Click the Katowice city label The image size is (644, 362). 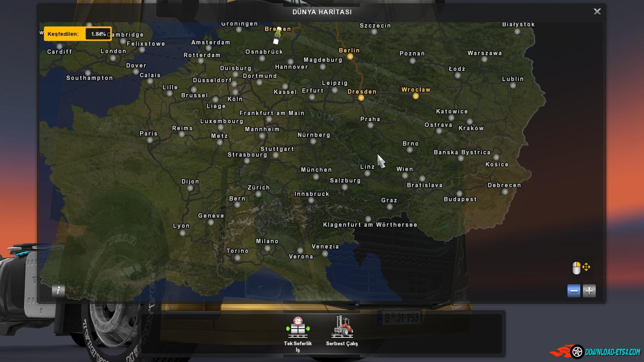[x=452, y=112]
